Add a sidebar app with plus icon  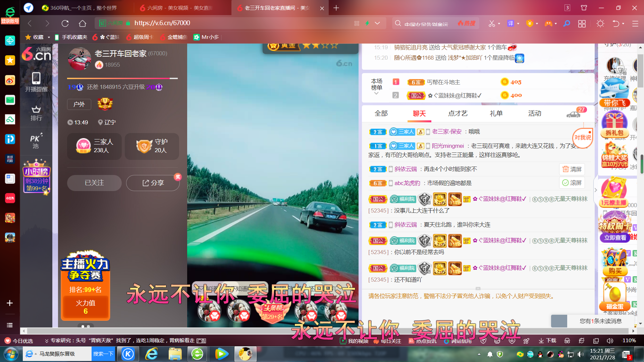(x=10, y=303)
